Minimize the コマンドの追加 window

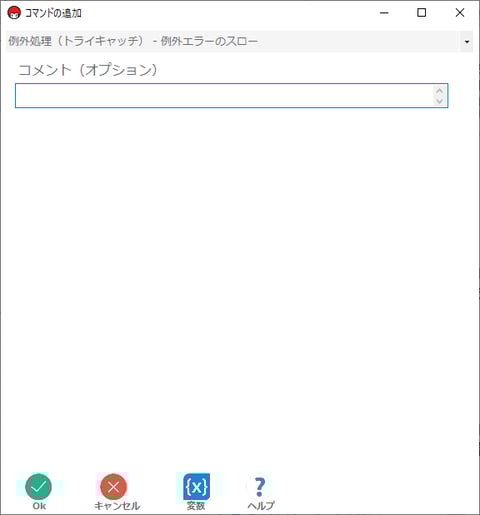click(384, 13)
